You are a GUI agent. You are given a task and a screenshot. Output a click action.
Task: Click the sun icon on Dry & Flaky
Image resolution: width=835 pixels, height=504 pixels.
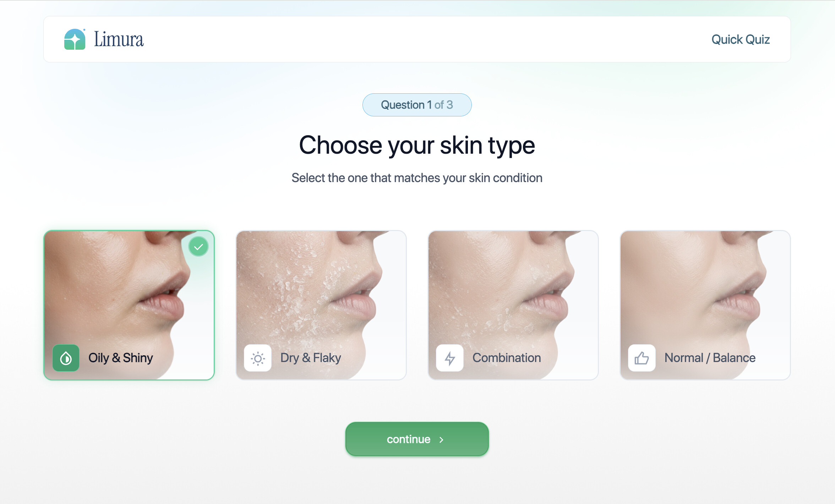coord(258,358)
